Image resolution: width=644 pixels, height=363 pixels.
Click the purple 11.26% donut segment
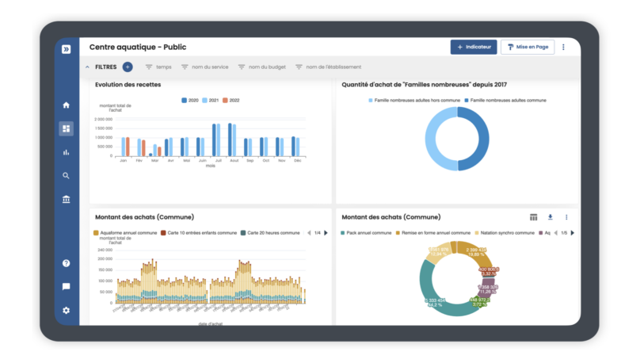487,288
